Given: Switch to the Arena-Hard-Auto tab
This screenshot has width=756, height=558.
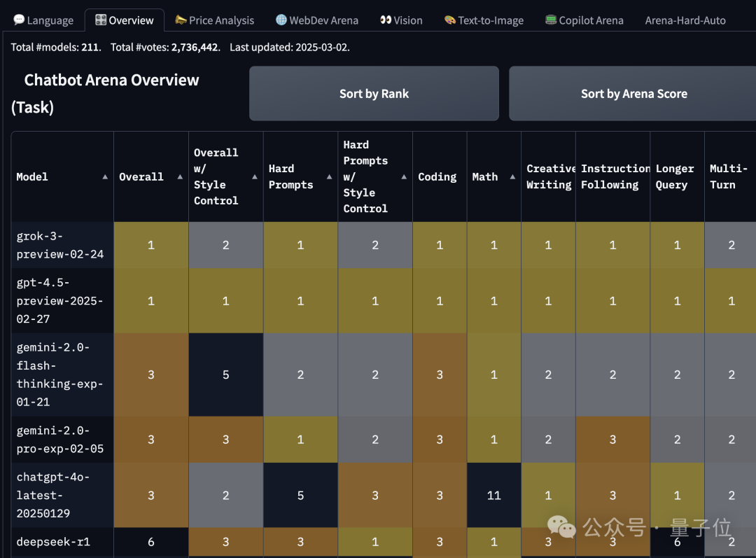Looking at the screenshot, I should (x=685, y=20).
